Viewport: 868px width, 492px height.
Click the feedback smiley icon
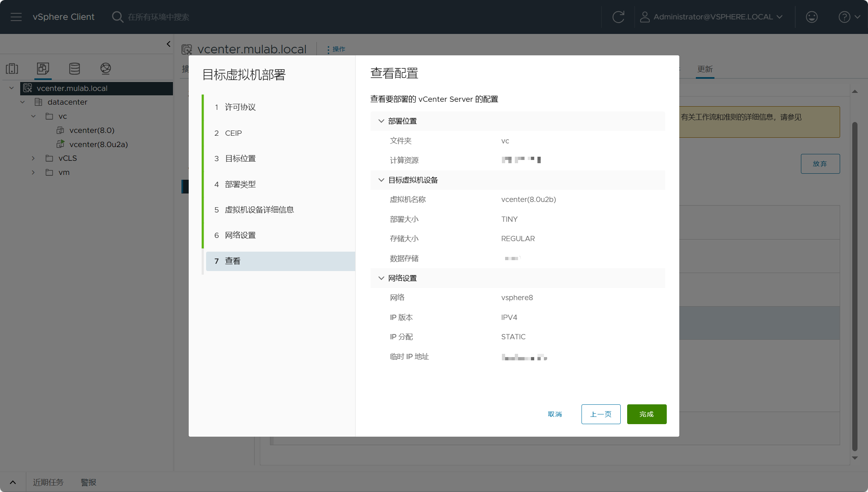tap(811, 17)
